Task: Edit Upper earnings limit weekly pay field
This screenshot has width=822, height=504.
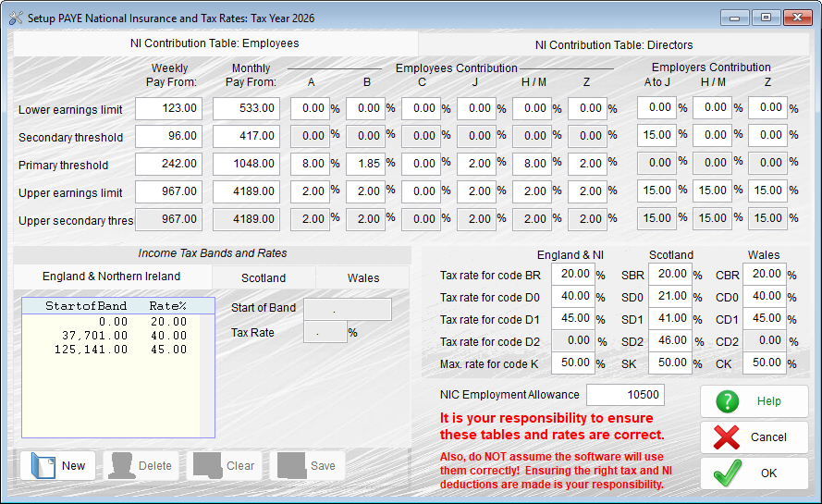Action: click(168, 192)
